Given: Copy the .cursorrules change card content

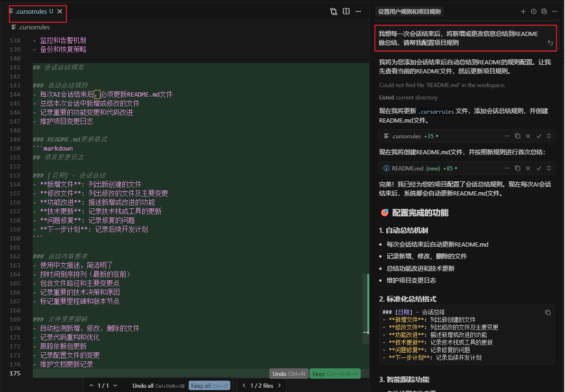Looking at the screenshot, I should pyautogui.click(x=518, y=136).
